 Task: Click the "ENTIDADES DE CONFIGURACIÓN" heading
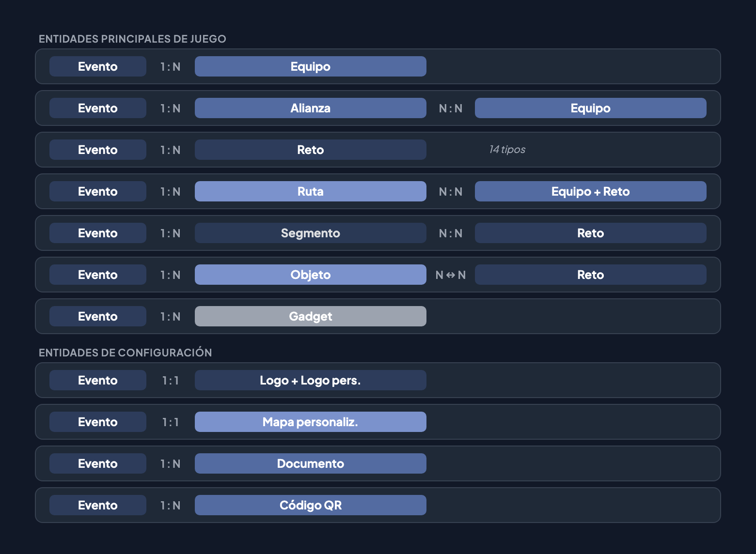[125, 353]
